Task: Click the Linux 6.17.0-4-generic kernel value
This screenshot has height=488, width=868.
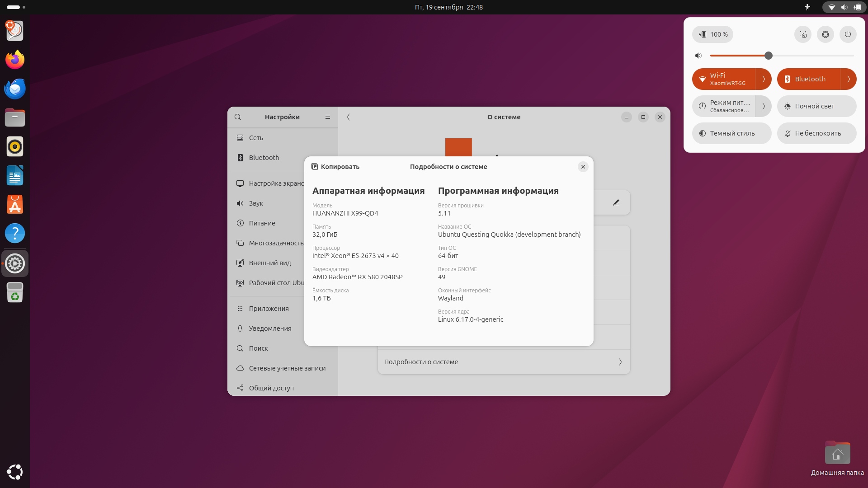Action: 470,319
